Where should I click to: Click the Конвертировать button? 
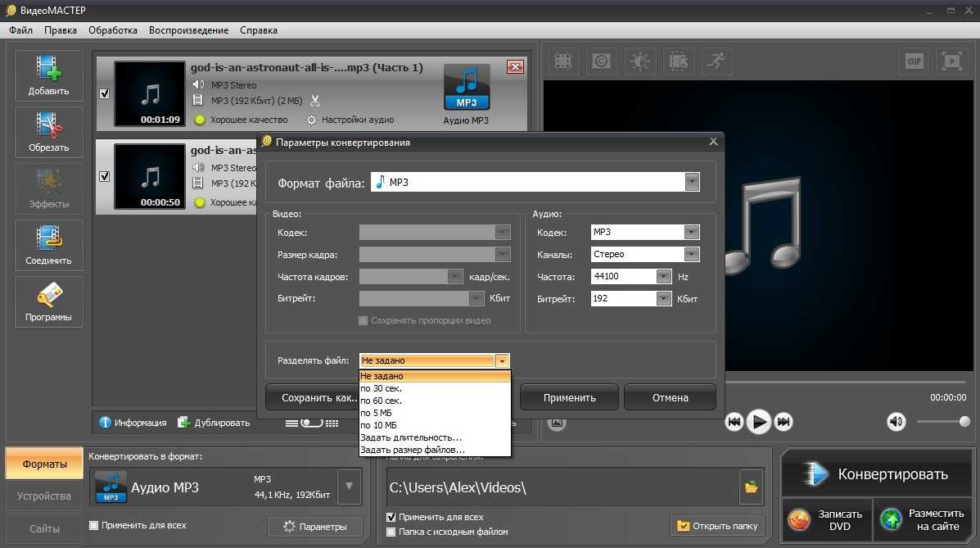(x=877, y=473)
